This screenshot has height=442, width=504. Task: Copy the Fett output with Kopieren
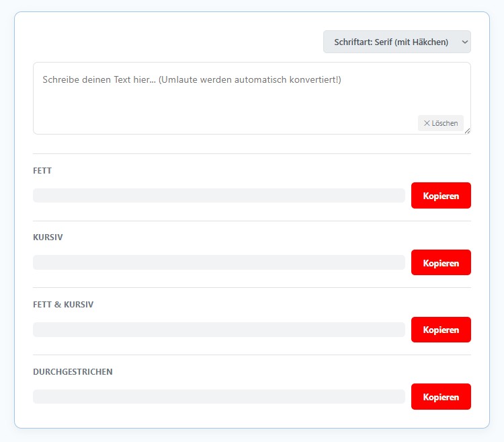click(x=441, y=196)
